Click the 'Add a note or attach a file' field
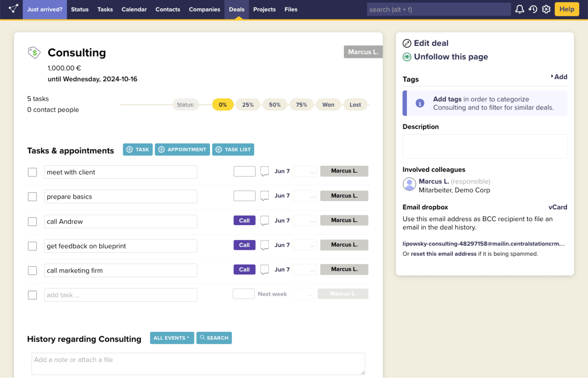 pos(198,363)
